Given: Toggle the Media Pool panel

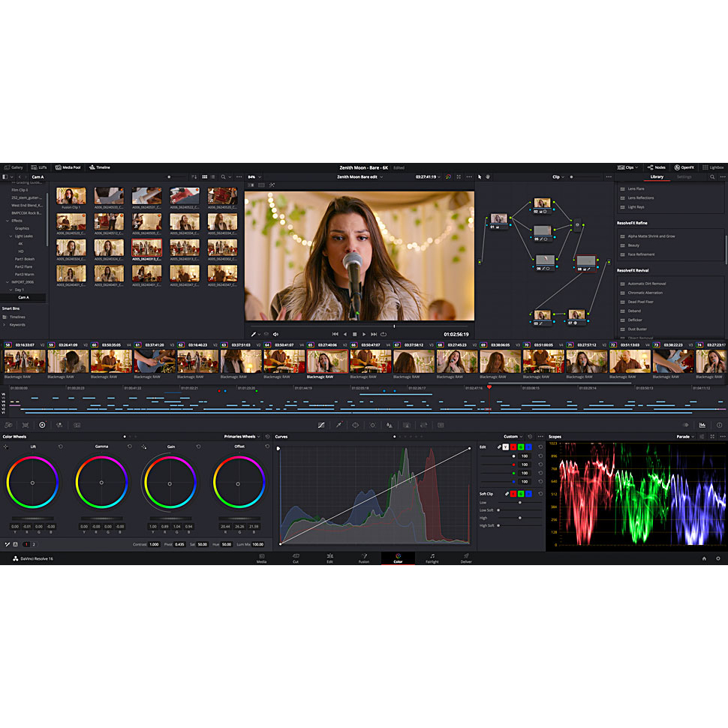Looking at the screenshot, I should [68, 167].
